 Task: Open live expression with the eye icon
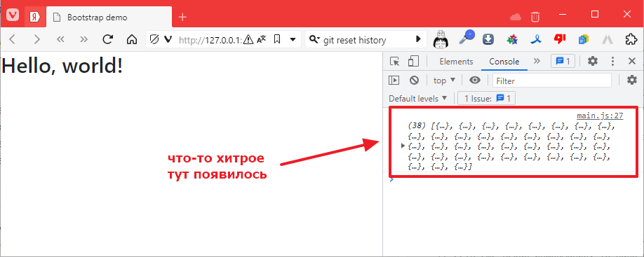click(x=475, y=81)
